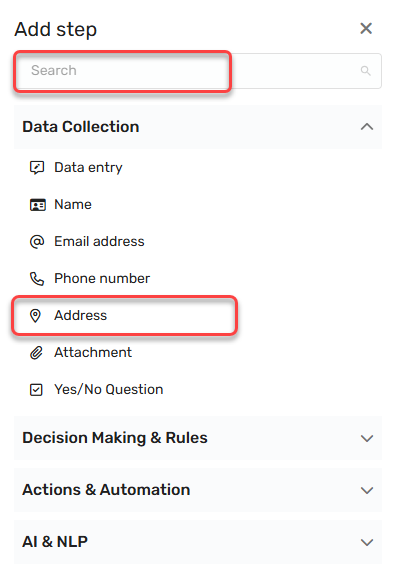Expand the Actions & Automation chevron
Viewport: 395px width, 574px height.
pyautogui.click(x=366, y=490)
